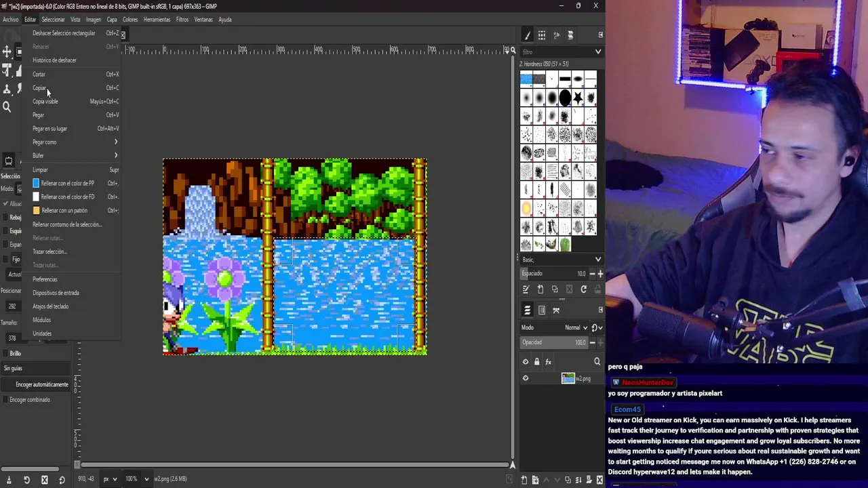This screenshot has height=488, width=868.
Task: Duplicate the layer icon at bottom
Action: 568,480
